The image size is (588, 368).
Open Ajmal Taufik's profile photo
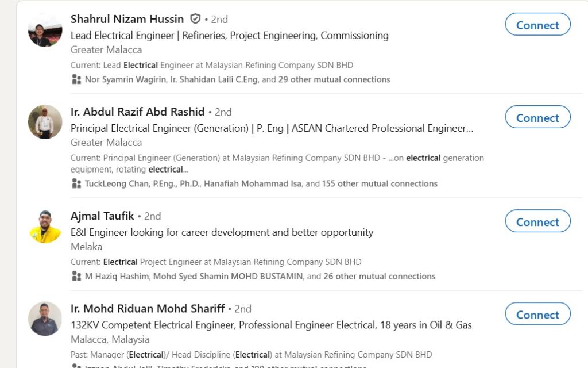click(x=45, y=226)
